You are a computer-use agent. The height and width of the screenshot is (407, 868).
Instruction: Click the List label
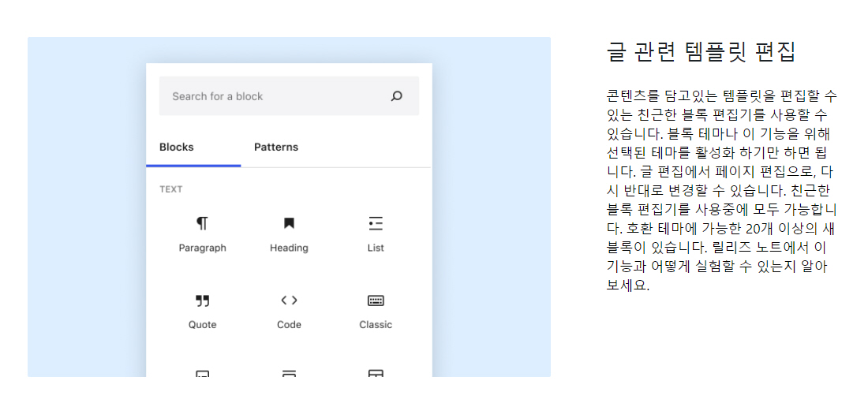[376, 248]
